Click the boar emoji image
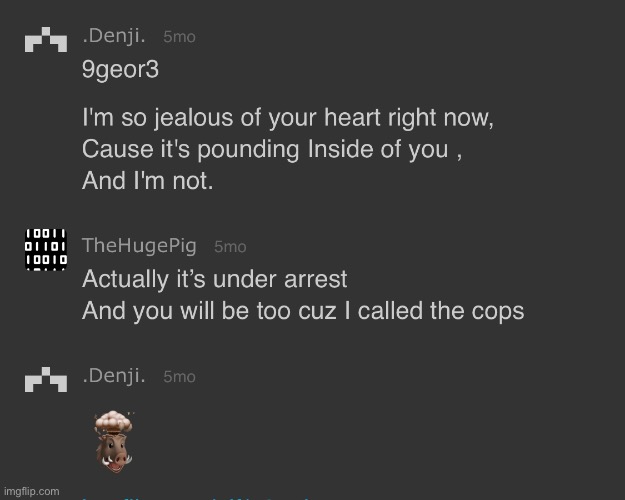The width and height of the screenshot is (625, 500). tap(113, 439)
